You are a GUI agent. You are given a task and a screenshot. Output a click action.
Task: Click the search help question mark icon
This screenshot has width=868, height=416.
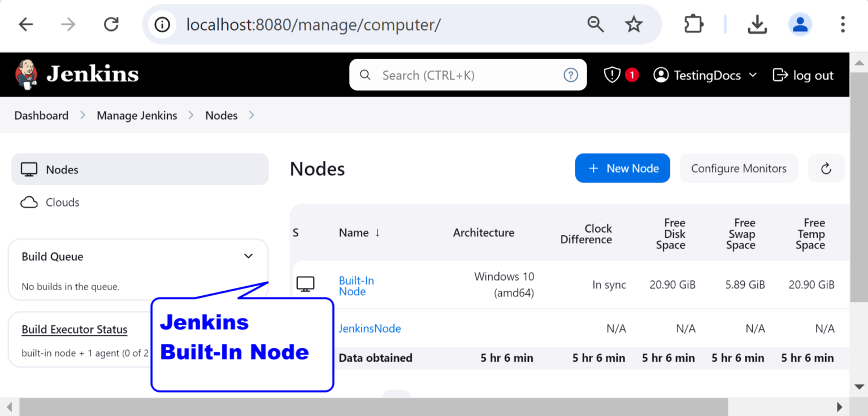pyautogui.click(x=571, y=75)
